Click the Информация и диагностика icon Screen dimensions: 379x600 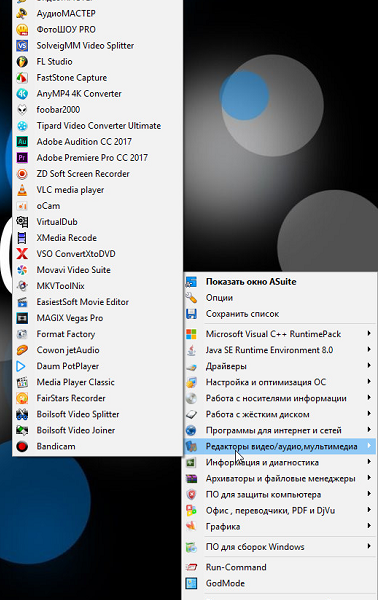(191, 463)
